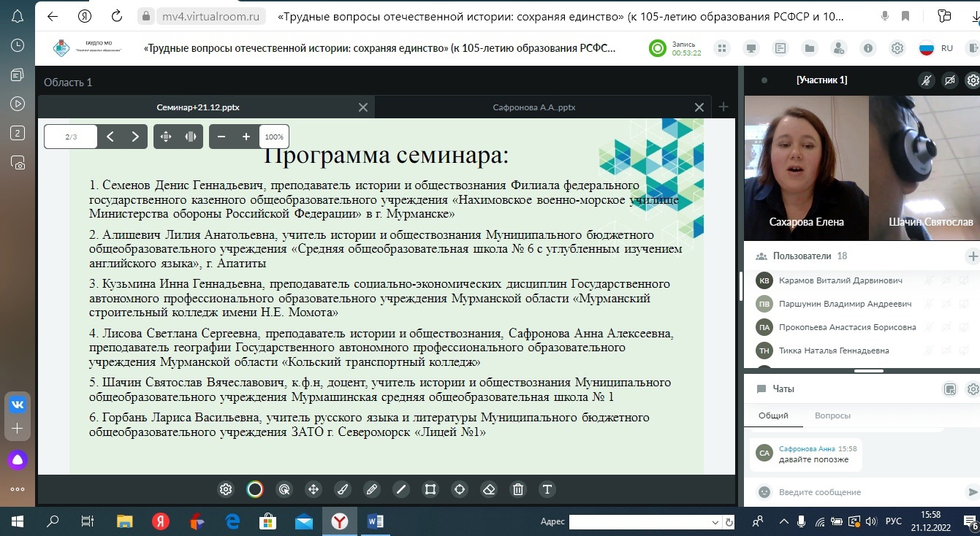
Task: Open the files folder icon
Action: [x=809, y=48]
